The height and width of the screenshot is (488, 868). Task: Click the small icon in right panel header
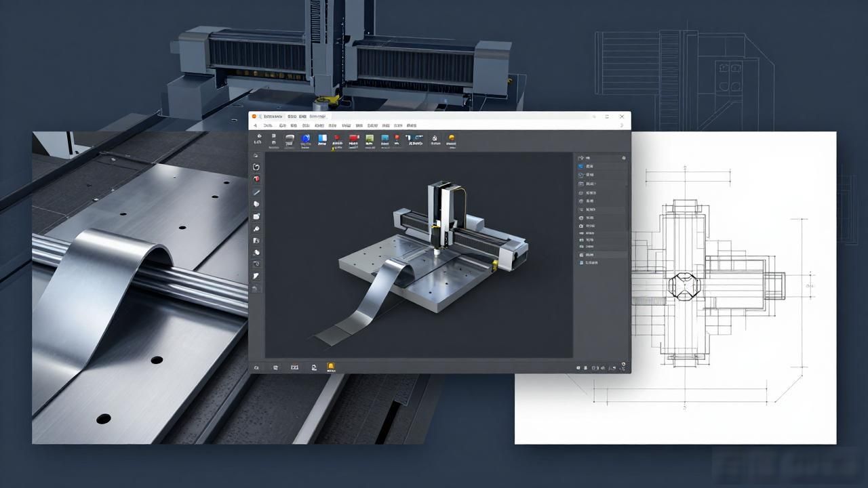[624, 158]
